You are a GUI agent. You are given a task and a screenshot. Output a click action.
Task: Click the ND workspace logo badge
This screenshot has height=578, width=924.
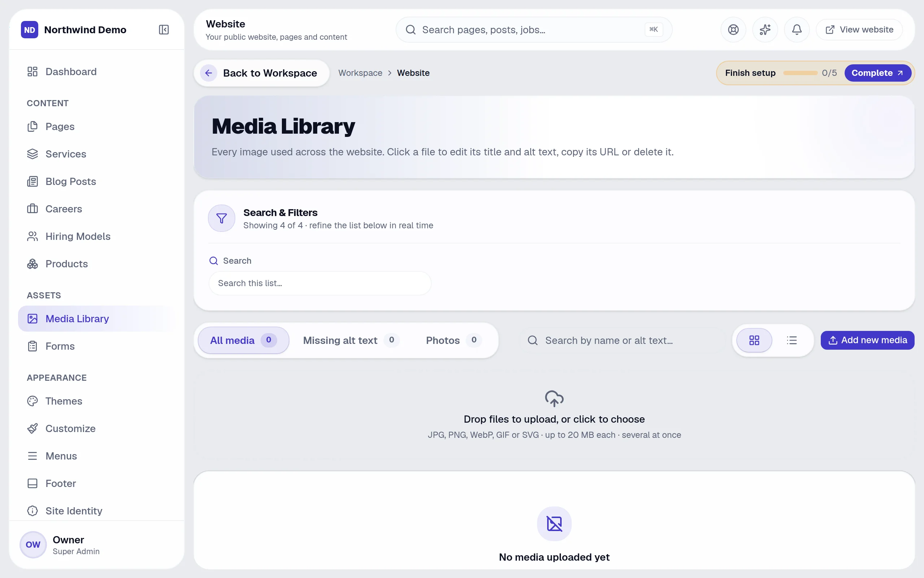[29, 29]
